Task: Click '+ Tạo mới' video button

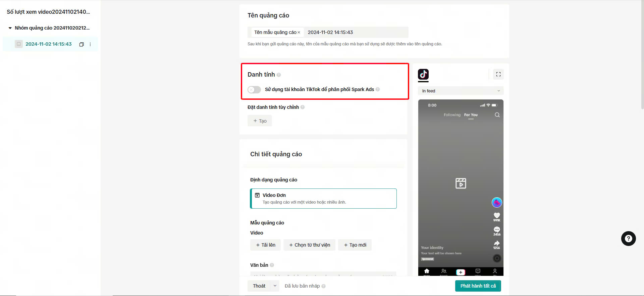Action: [x=355, y=245]
